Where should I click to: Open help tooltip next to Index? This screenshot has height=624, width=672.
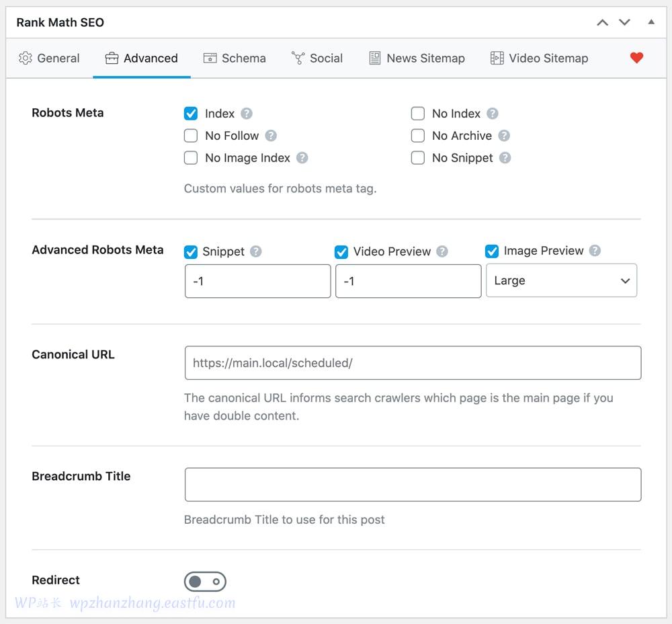pos(247,114)
